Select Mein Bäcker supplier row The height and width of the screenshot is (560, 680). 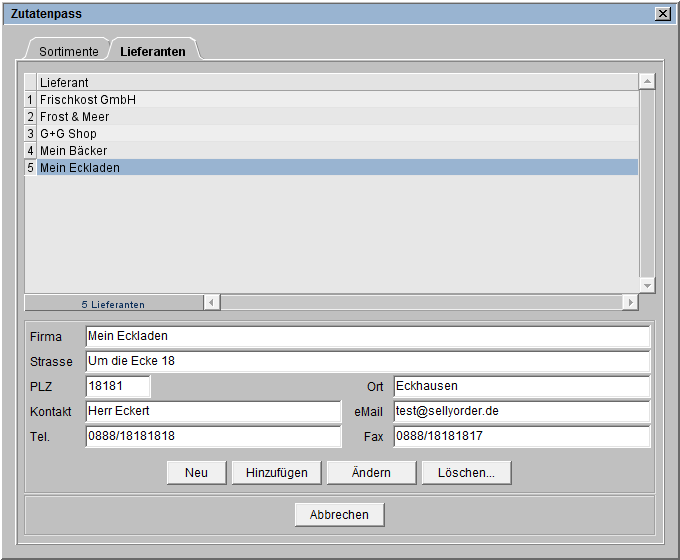[73, 151]
